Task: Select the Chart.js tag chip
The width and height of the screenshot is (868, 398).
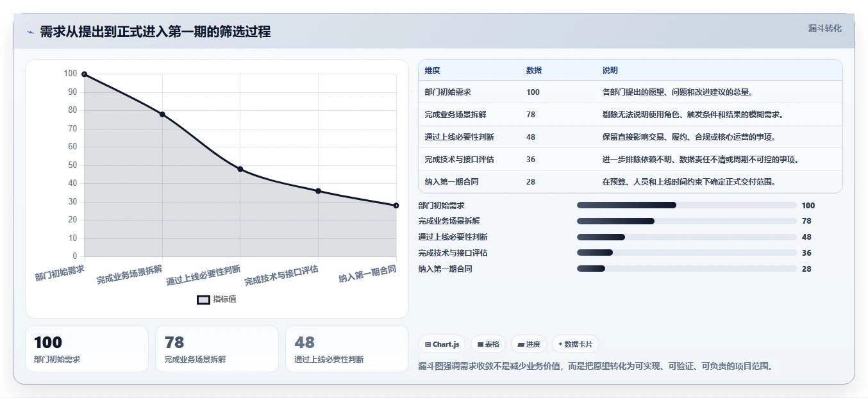Action: (442, 344)
